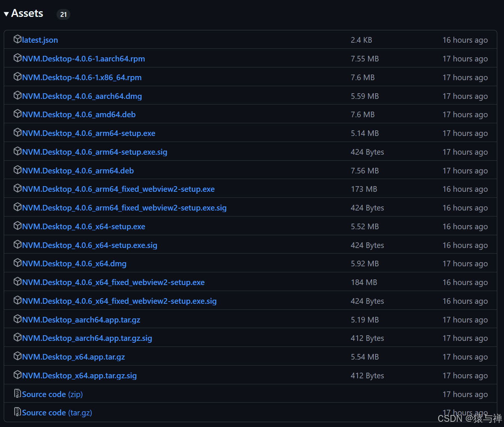This screenshot has height=427, width=504.
Task: Click package icon for NVM.Desktop_4.0.6_aarch64.dmg
Action: 18,95
